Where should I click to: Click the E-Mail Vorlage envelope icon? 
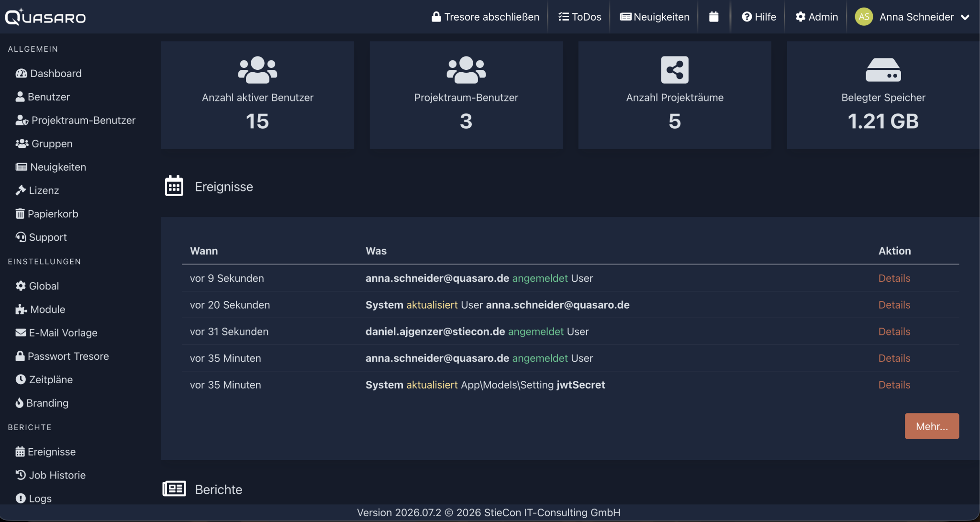coord(21,333)
